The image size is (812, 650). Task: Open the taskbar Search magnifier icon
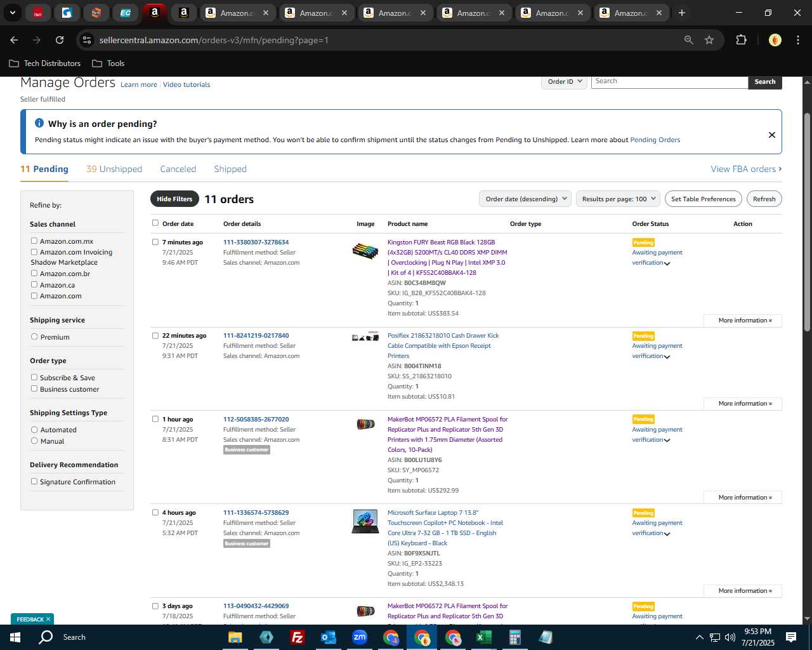pos(46,637)
